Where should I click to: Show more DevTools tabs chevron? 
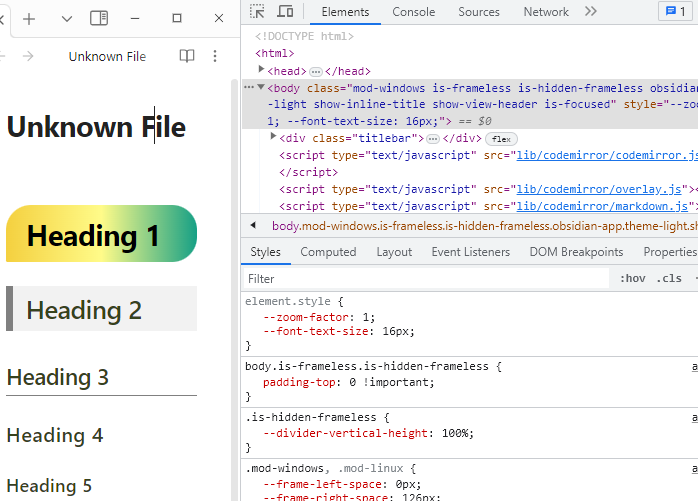(x=591, y=11)
